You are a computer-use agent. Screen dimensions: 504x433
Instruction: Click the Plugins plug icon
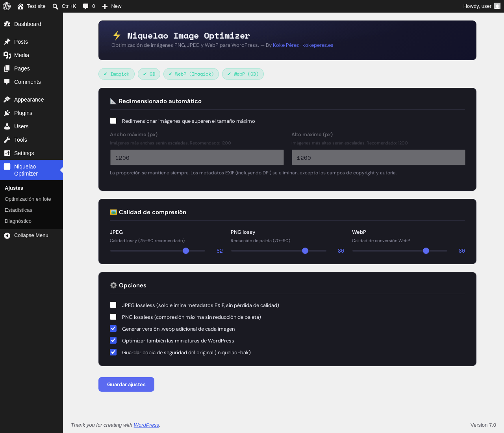click(x=7, y=113)
